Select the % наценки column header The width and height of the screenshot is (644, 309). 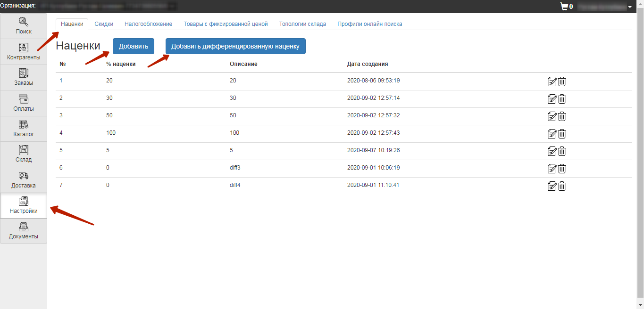click(x=121, y=64)
